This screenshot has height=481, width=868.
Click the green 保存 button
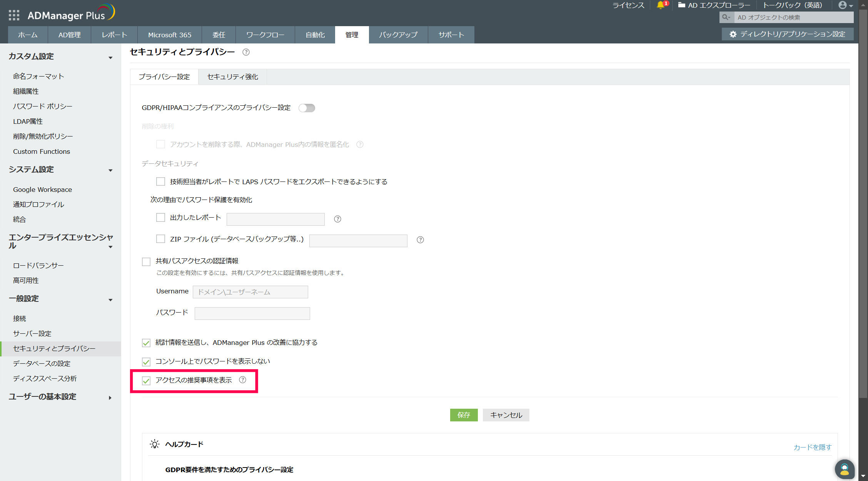[464, 415]
